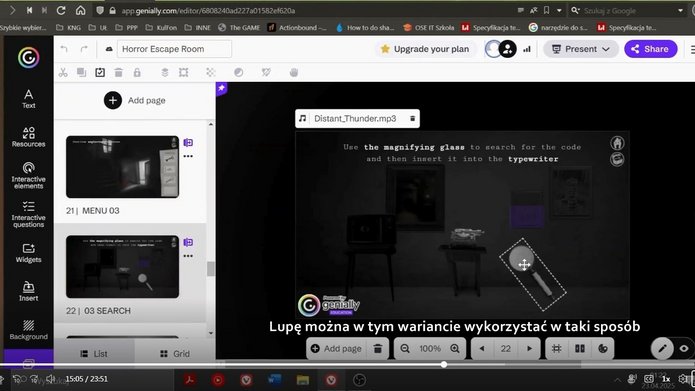Open The GAME bookmark
The width and height of the screenshot is (695, 391).
tap(239, 27)
